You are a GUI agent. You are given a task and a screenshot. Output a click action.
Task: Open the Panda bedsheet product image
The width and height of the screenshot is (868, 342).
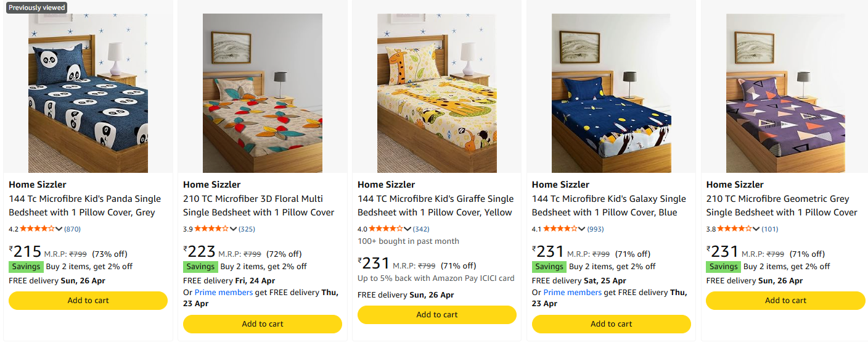(x=88, y=93)
